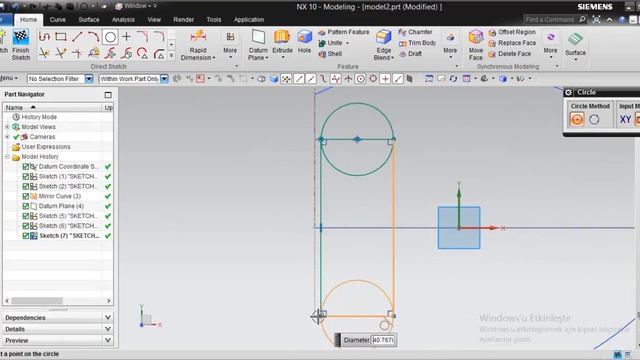Image resolution: width=640 pixels, height=360 pixels.
Task: Click the Offset Region tool
Action: click(x=512, y=32)
